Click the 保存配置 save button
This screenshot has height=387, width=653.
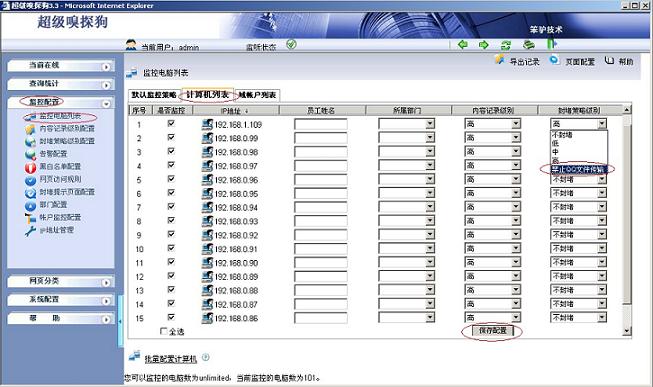click(493, 331)
